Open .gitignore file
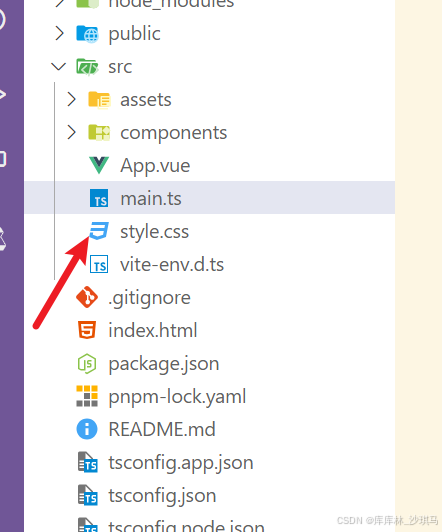Screen dimensions: 442x532 [149, 298]
